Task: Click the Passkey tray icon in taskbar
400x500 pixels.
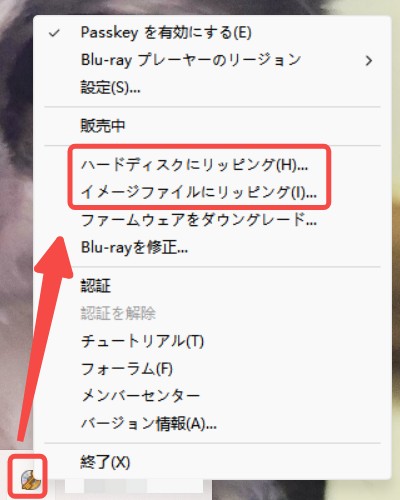Action: 31,479
